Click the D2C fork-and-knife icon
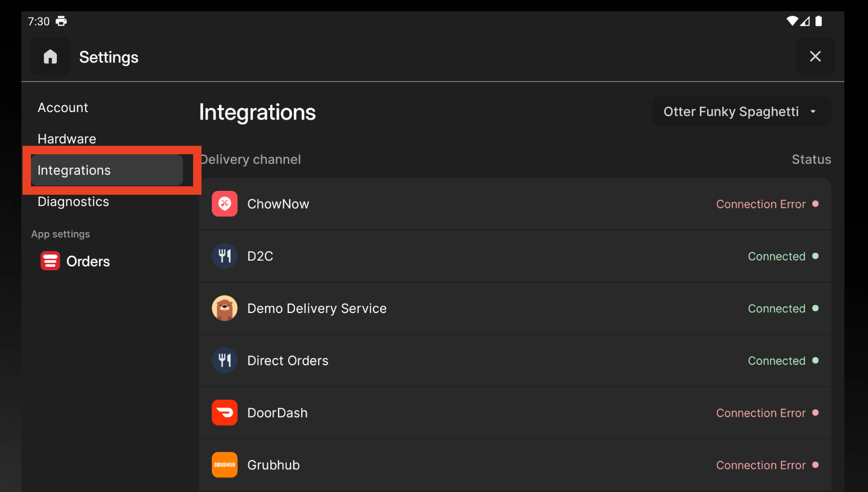 224,256
